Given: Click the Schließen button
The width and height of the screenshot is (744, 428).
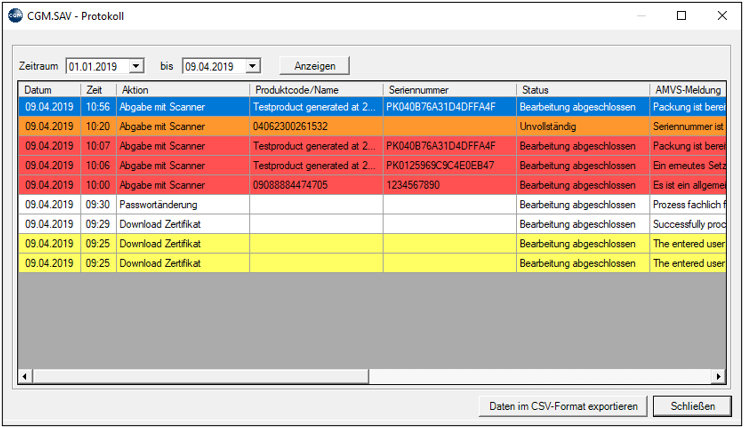Looking at the screenshot, I should pos(692,406).
